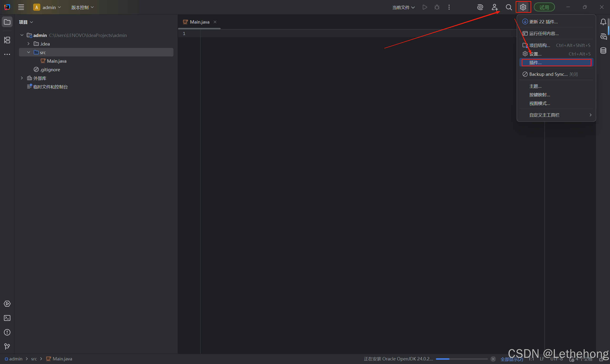The image size is (610, 364).
Task: Click the Search Everywhere magnifier icon
Action: (x=509, y=7)
